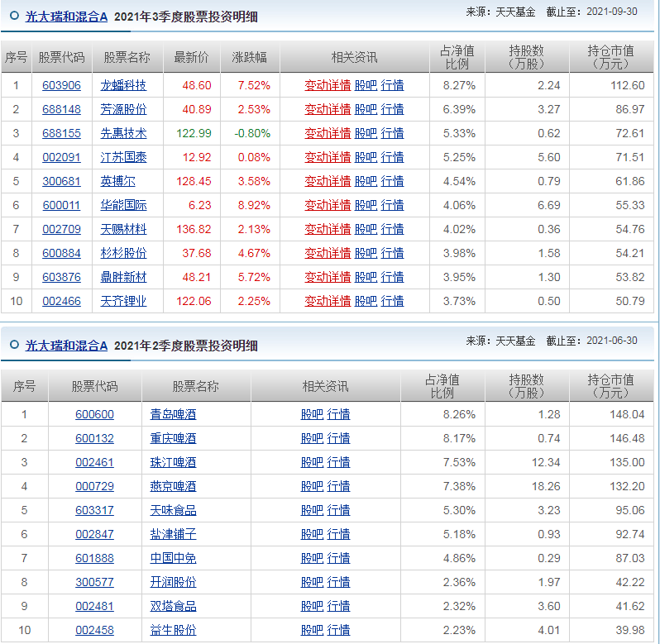The image size is (660, 644).
Task: Open stock code 002847 link
Action: 95,534
